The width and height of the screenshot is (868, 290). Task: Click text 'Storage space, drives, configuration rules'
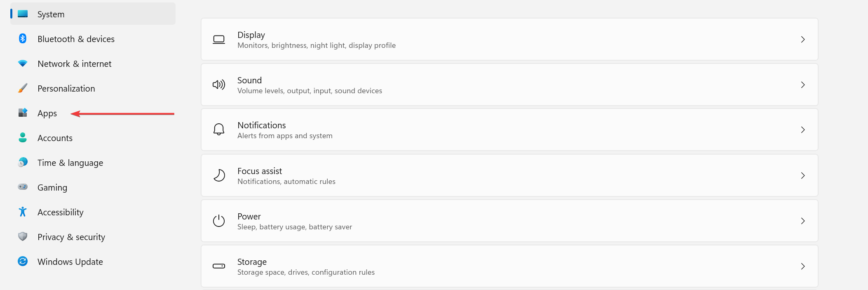click(306, 272)
